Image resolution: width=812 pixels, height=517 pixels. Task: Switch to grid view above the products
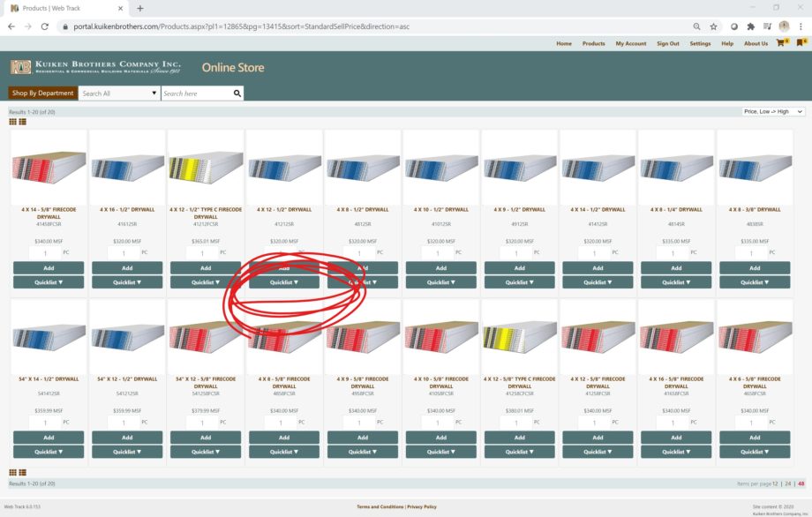[x=13, y=122]
